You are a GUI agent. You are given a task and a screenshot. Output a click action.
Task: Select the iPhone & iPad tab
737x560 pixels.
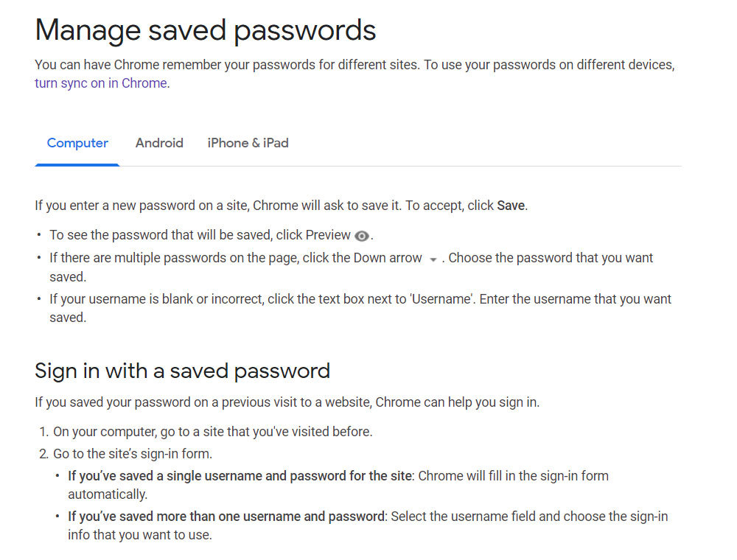pyautogui.click(x=248, y=143)
